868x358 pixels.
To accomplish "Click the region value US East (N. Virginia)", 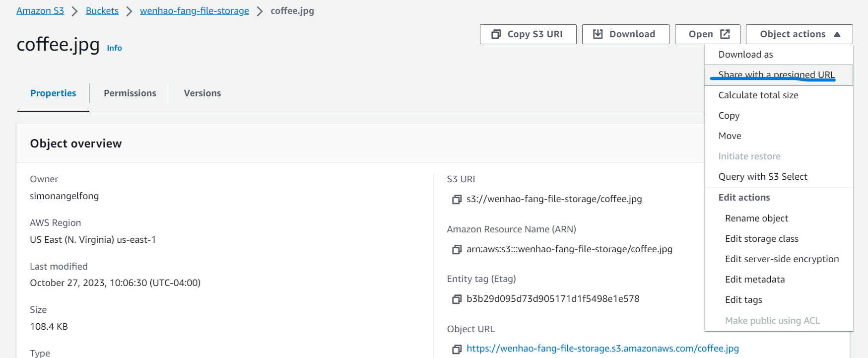I will click(93, 240).
